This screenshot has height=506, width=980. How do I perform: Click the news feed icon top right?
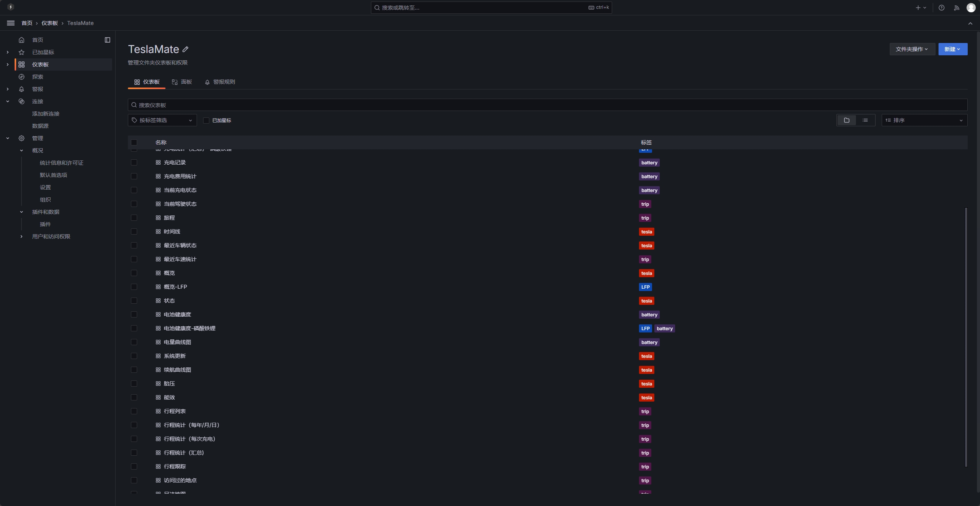click(956, 7)
